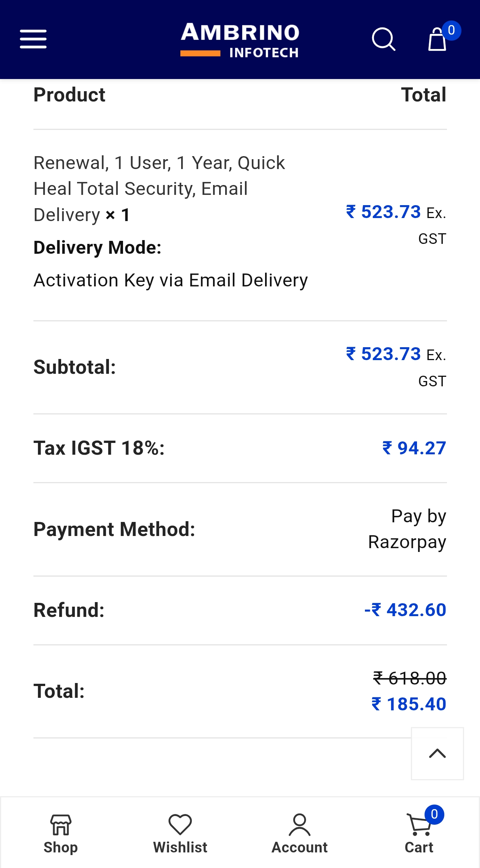480x868 pixels.
Task: Click the header bag count badge
Action: pyautogui.click(x=451, y=30)
